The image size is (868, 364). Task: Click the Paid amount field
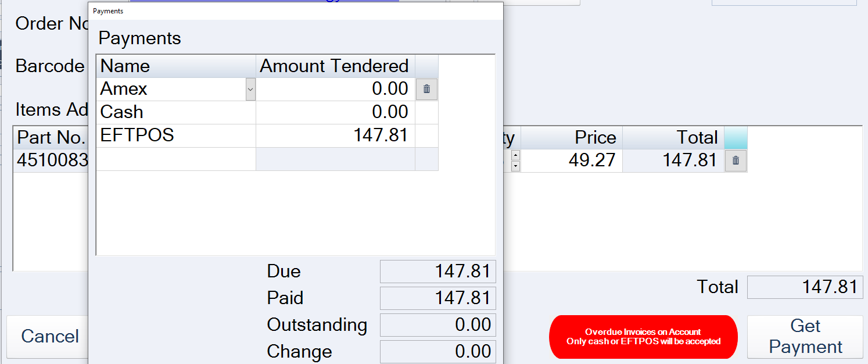[x=437, y=298]
